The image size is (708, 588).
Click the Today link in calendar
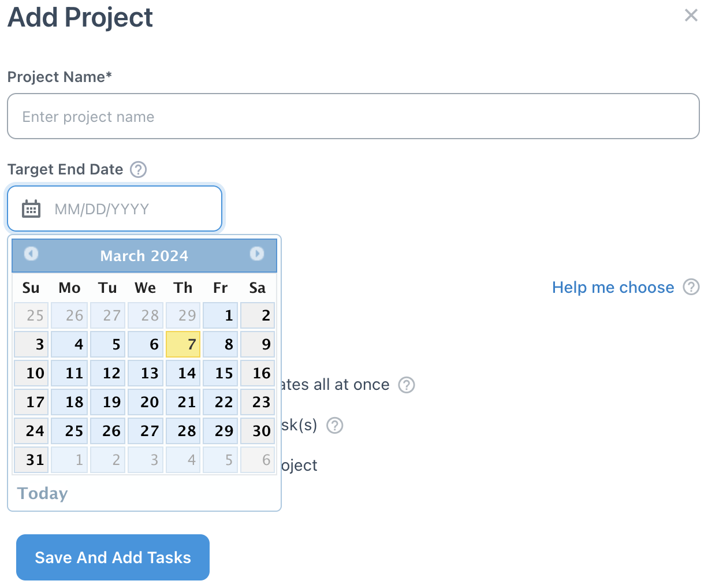(x=43, y=493)
